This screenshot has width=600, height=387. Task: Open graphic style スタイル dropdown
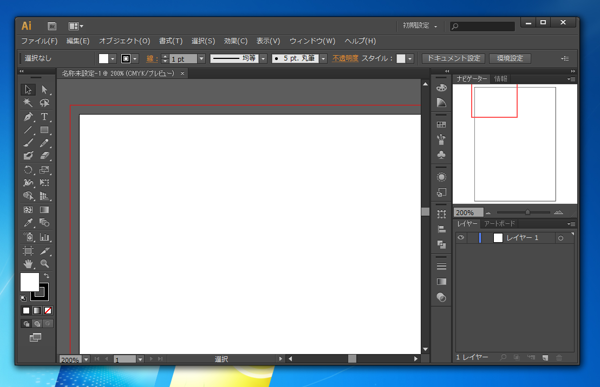click(x=410, y=59)
